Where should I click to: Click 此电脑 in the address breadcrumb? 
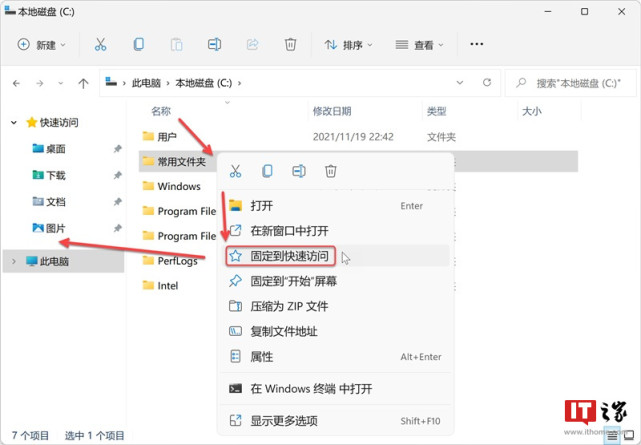tap(146, 83)
